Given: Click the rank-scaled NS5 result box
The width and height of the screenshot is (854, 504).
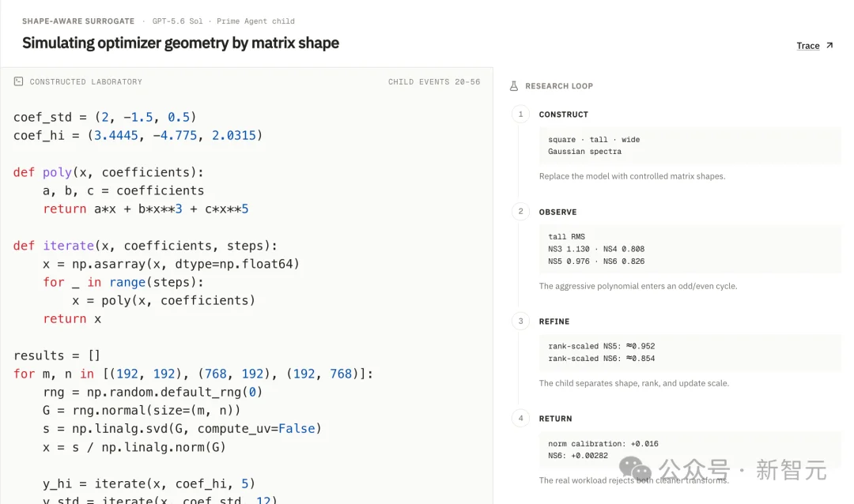Looking at the screenshot, I should tap(690, 352).
